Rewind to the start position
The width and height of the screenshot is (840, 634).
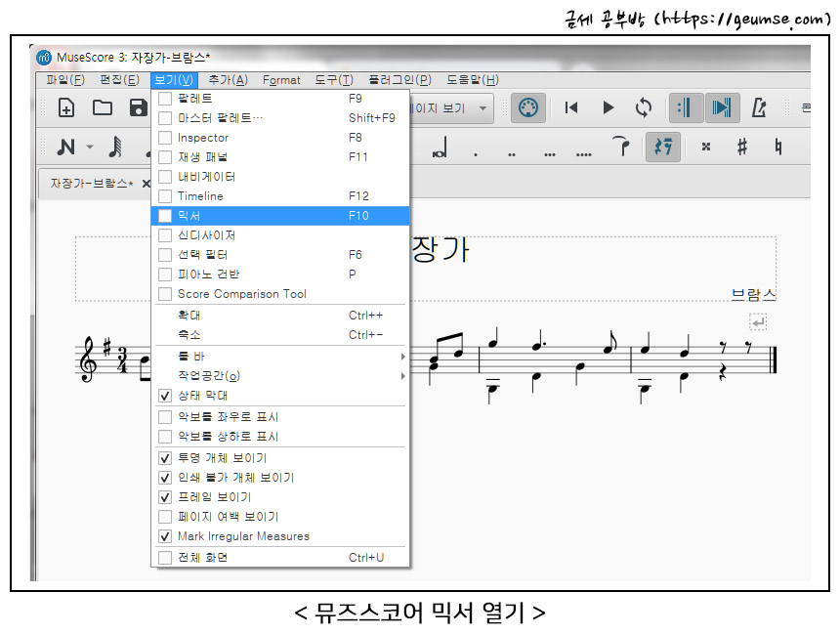click(571, 107)
